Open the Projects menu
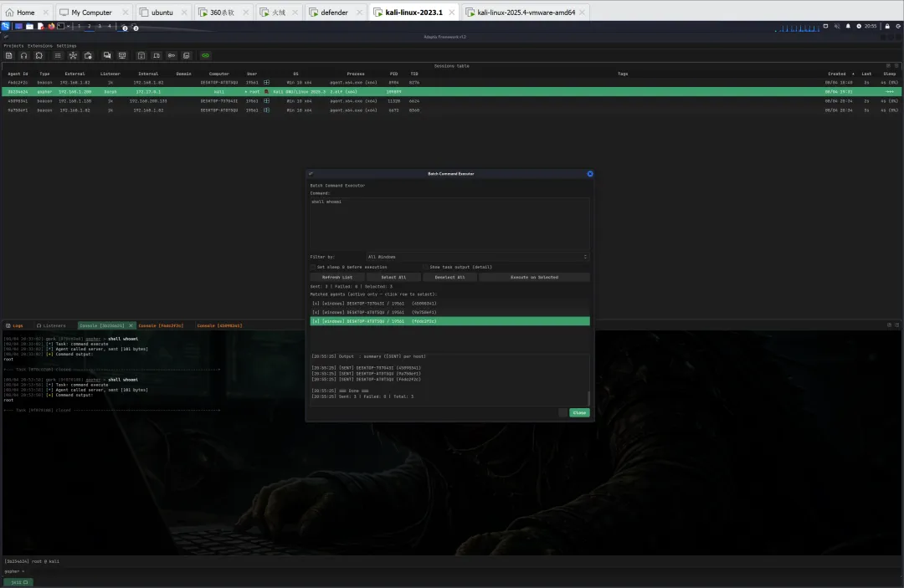The width and height of the screenshot is (904, 588). tap(13, 45)
